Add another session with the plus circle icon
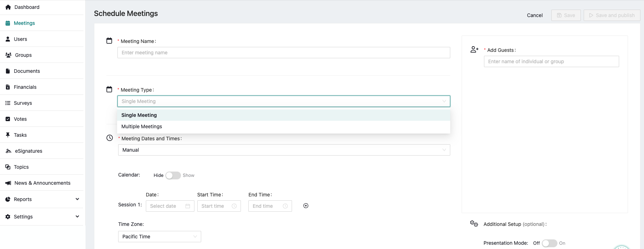The height and width of the screenshot is (249, 644). tap(306, 206)
